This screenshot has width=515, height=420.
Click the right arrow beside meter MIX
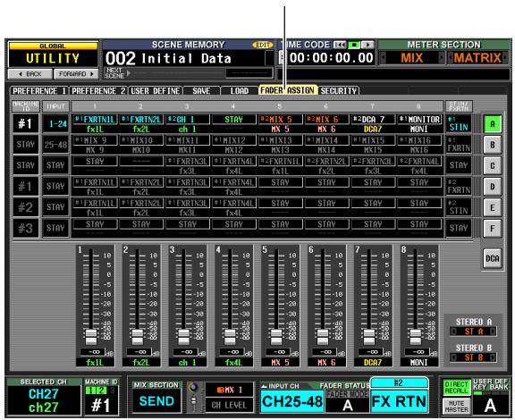[441, 58]
